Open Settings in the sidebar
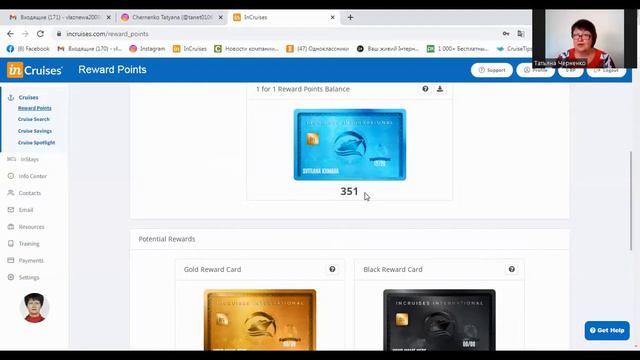The height and width of the screenshot is (360, 640). (x=29, y=278)
